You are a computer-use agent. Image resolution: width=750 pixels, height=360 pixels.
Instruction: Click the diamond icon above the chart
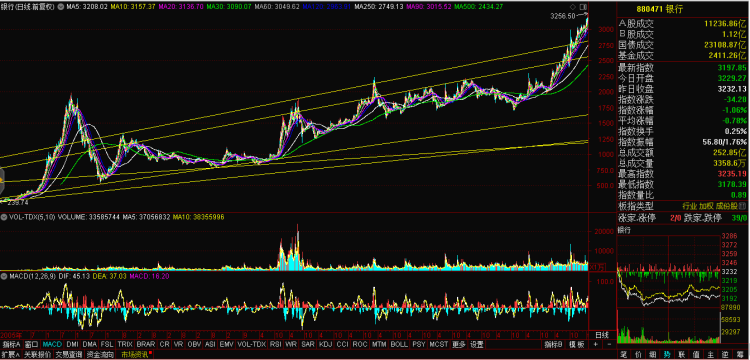[573, 7]
